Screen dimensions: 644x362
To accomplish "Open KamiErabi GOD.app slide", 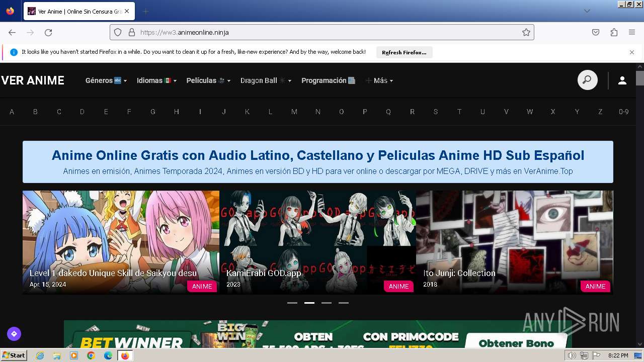I will (x=317, y=242).
